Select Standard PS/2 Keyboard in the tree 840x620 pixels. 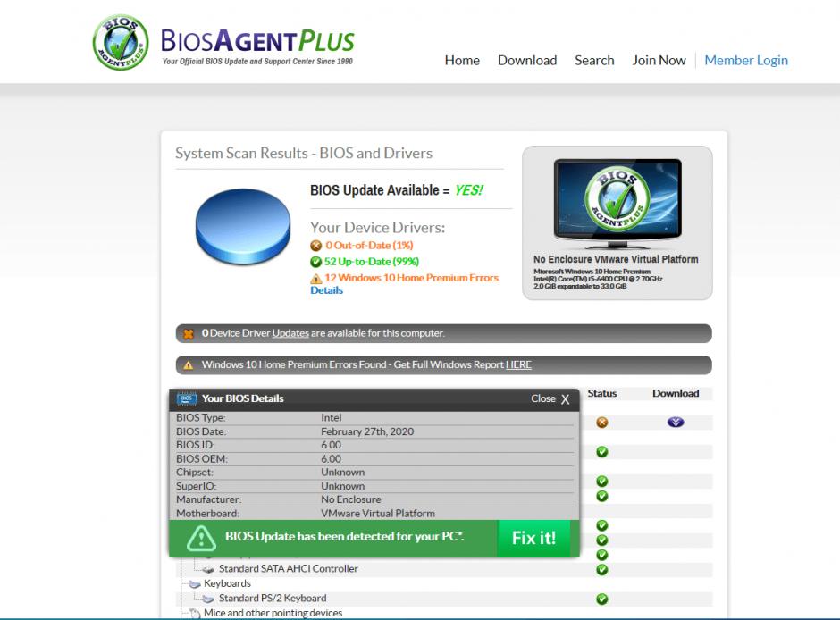click(x=273, y=598)
